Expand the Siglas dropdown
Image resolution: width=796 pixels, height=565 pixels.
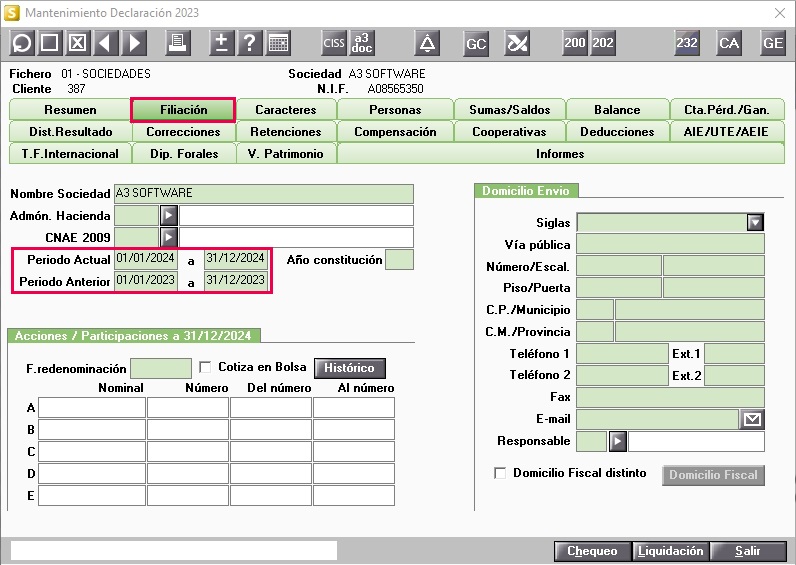coord(755,222)
